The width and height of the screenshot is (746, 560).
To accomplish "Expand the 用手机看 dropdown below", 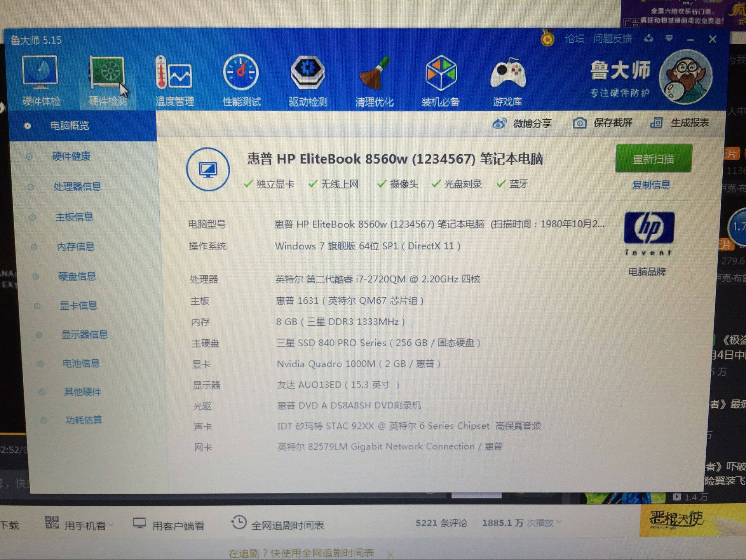I will [x=111, y=525].
